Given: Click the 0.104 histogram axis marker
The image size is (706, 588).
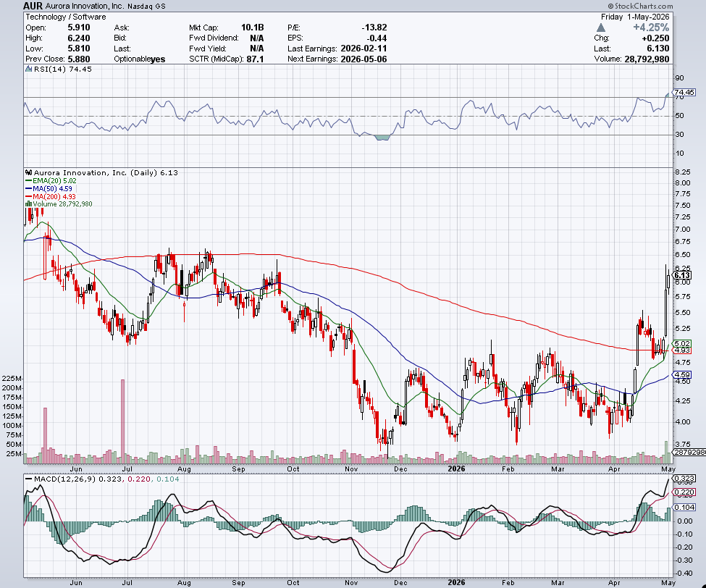Looking at the screenshot, I should point(684,508).
